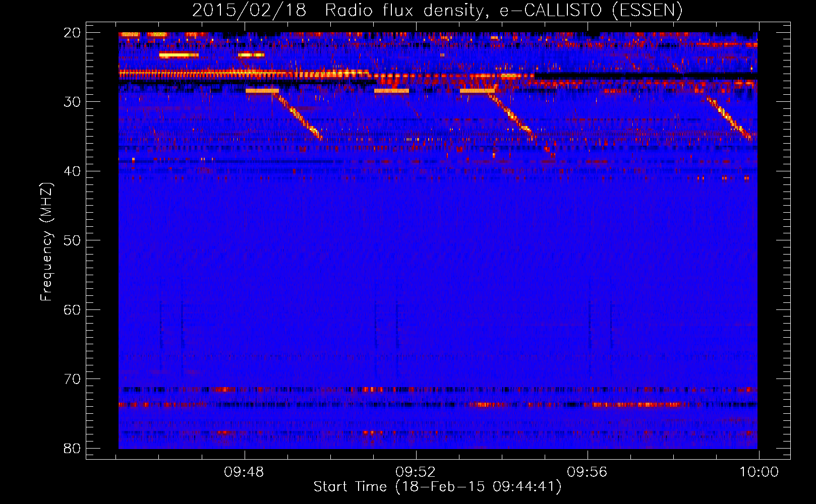Click the 'Start Time (18-Feb-15 09:44:41)' label
The height and width of the screenshot is (504, 816).
pos(437,487)
